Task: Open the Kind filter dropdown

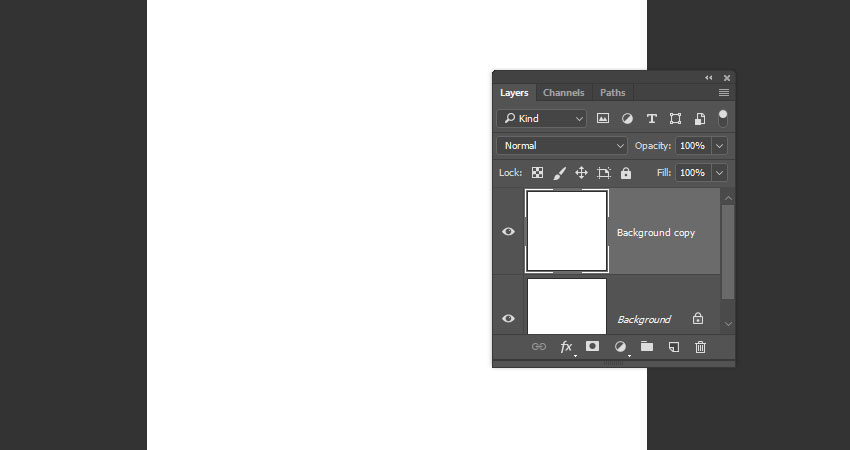Action: pos(542,118)
